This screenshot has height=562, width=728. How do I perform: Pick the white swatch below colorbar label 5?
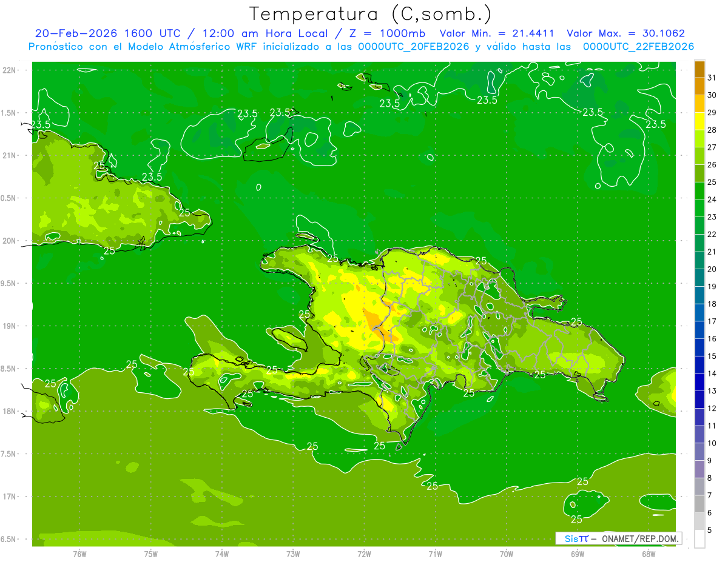(699, 539)
